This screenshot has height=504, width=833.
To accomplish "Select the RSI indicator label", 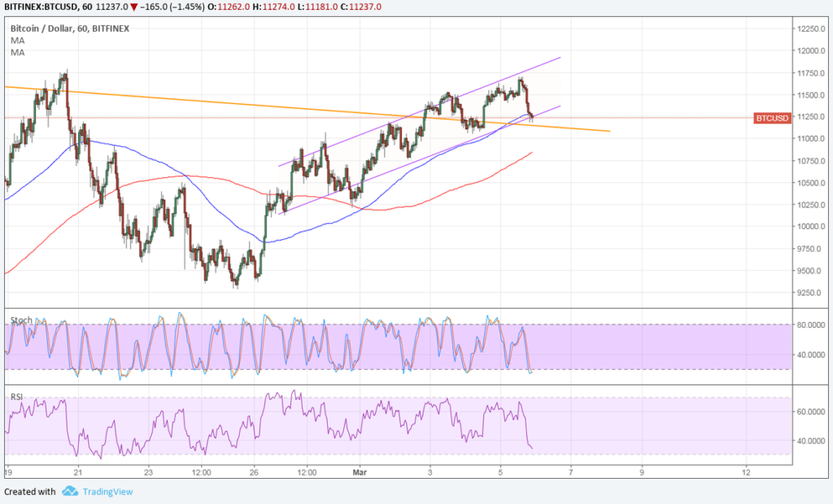I will coord(17,397).
